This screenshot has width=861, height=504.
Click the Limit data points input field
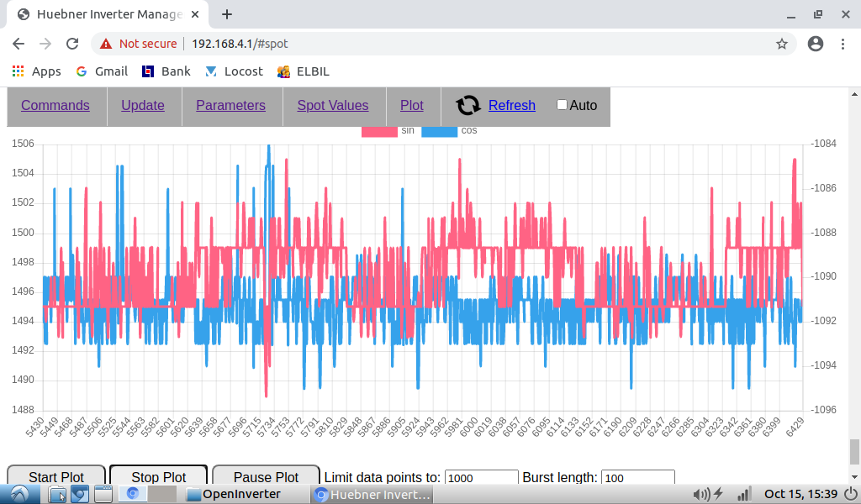pos(481,477)
